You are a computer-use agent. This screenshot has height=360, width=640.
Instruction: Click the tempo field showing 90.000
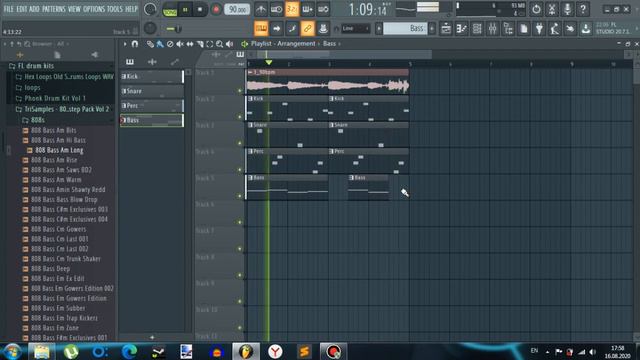point(237,9)
